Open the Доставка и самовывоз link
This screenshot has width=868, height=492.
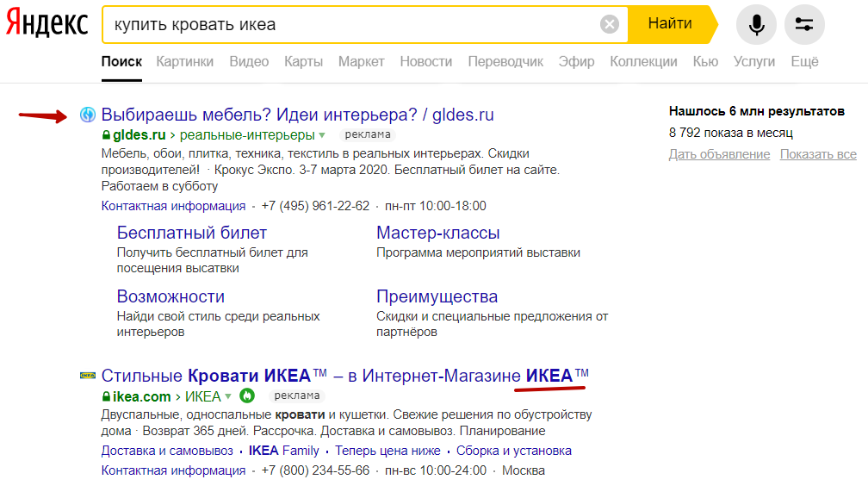[167, 451]
